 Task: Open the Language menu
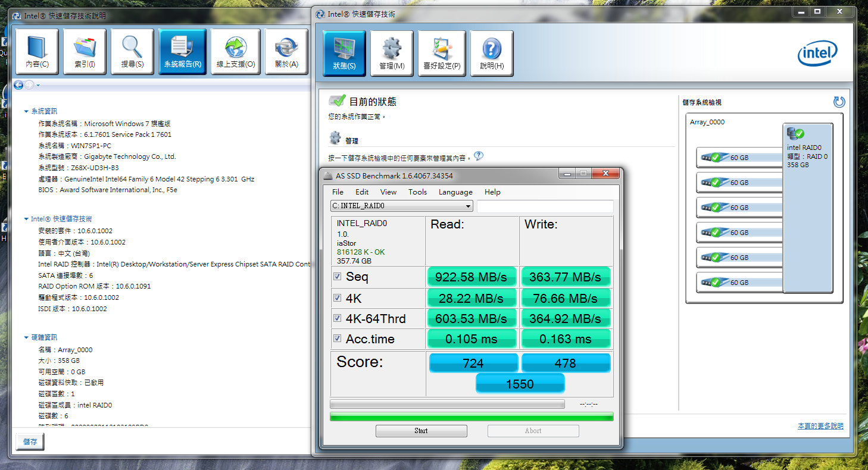pyautogui.click(x=455, y=192)
